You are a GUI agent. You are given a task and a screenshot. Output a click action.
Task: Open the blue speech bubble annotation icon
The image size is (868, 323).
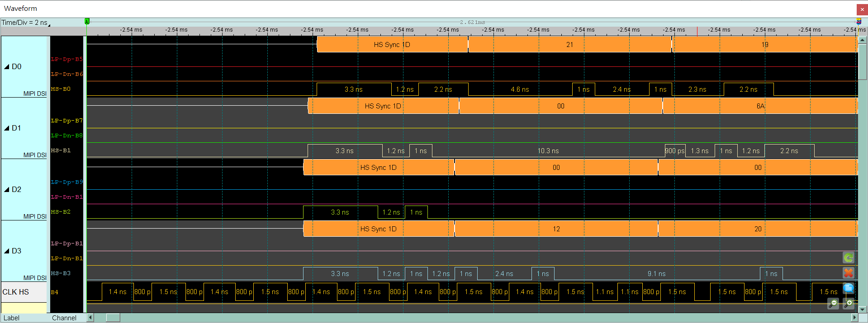(849, 288)
